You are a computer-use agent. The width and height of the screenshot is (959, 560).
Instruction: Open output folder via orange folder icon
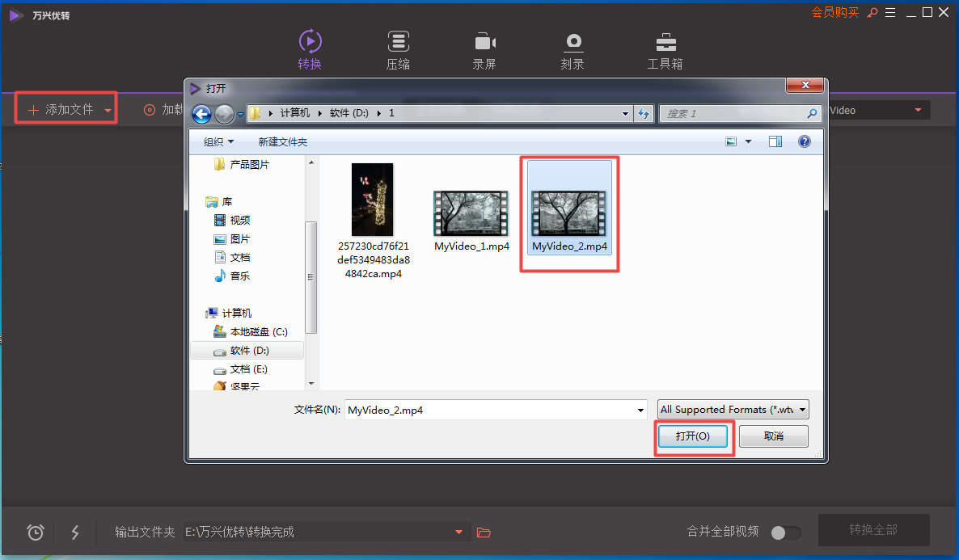tap(484, 532)
